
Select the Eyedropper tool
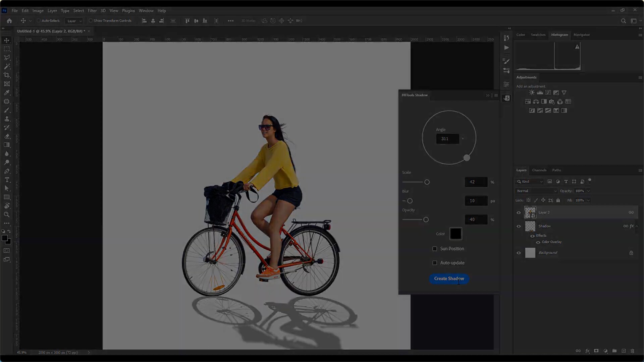(x=7, y=93)
